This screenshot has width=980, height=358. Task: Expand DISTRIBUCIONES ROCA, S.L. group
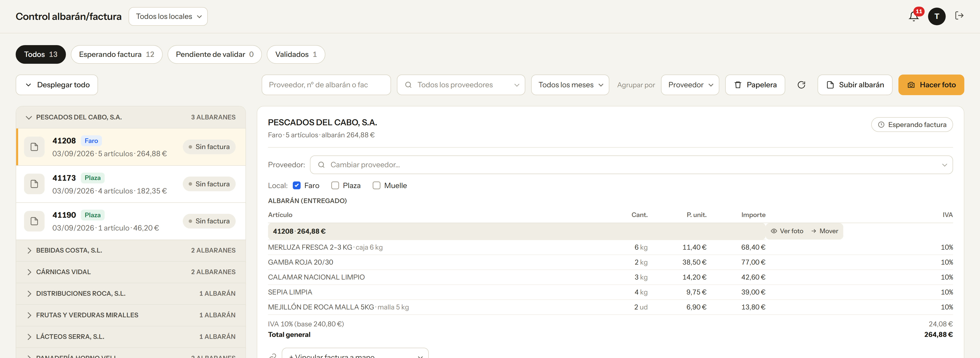pos(131,294)
